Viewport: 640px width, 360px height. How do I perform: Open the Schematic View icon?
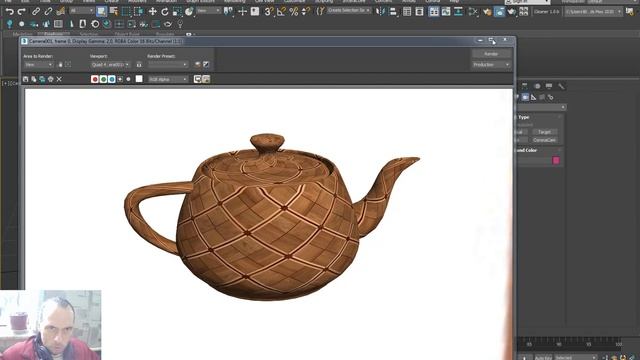click(x=458, y=11)
